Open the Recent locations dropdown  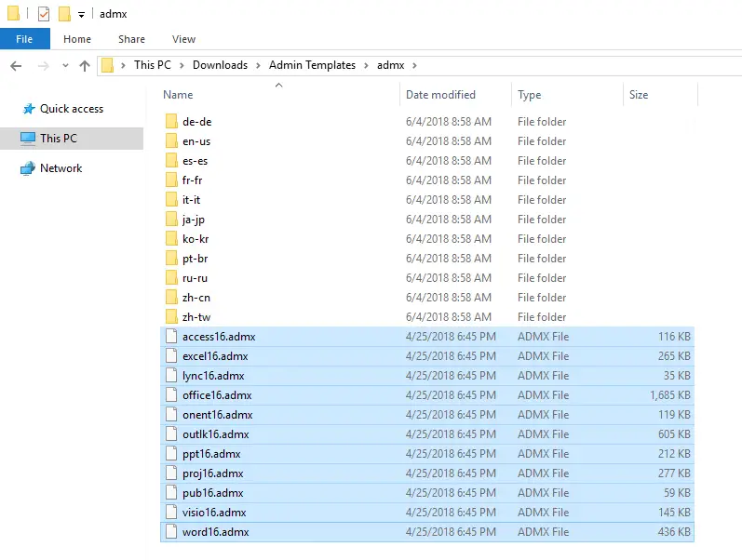coord(65,66)
